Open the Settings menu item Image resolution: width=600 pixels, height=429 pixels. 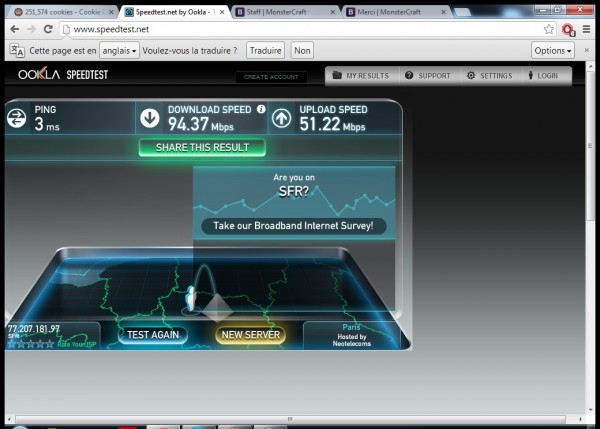(x=490, y=75)
